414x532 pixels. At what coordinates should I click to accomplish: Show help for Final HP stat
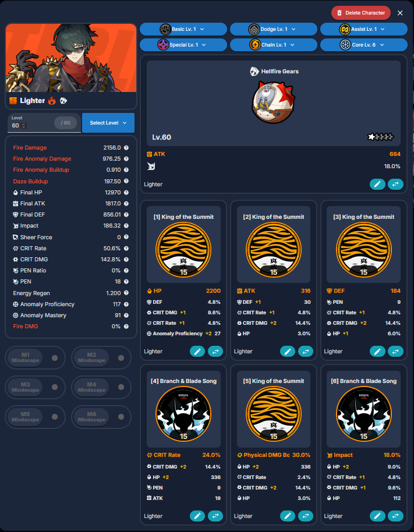point(126,193)
